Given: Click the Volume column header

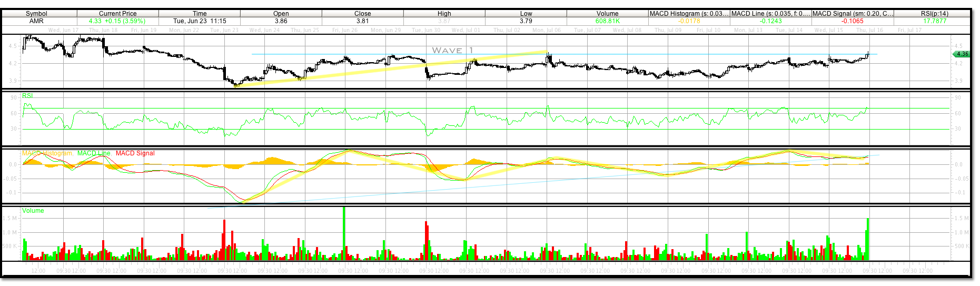Looking at the screenshot, I should coord(607,14).
